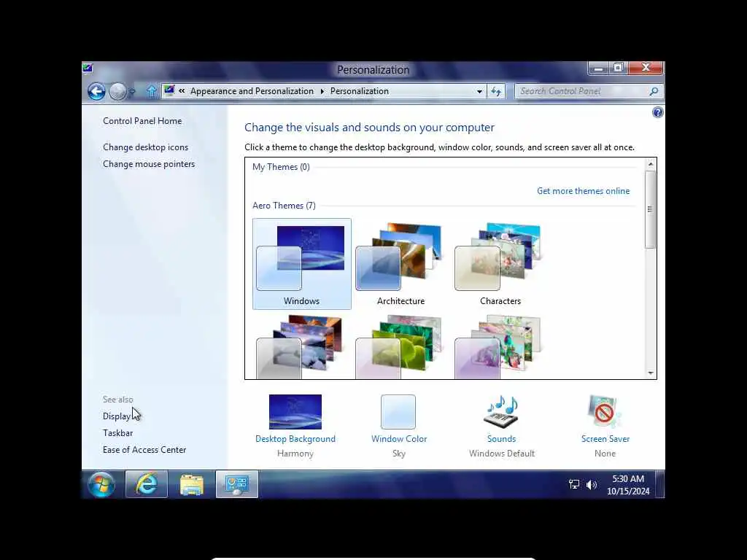The height and width of the screenshot is (560, 747).
Task: Click the Back navigation arrow
Action: [x=96, y=91]
